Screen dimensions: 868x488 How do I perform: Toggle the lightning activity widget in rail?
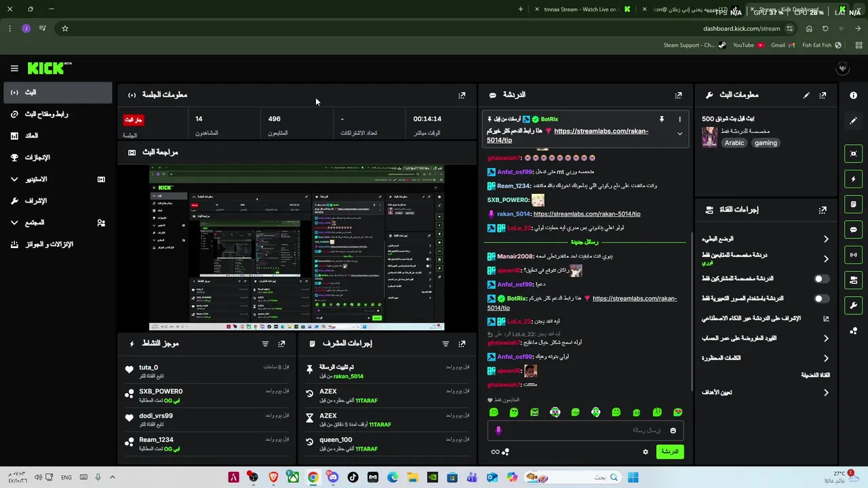tap(853, 179)
